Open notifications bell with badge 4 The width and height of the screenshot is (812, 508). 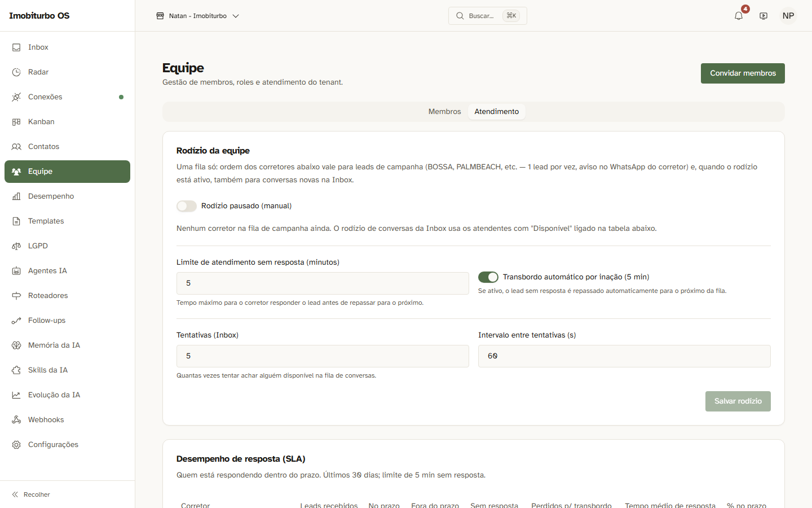pyautogui.click(x=739, y=16)
